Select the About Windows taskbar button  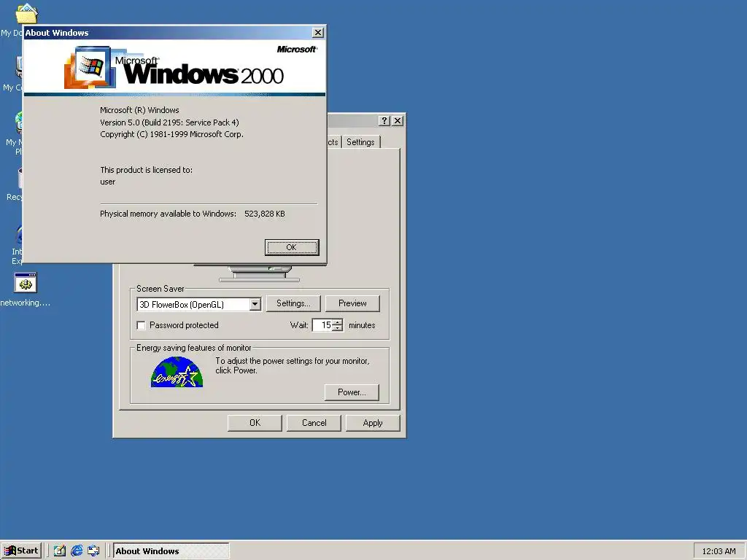[x=171, y=551]
